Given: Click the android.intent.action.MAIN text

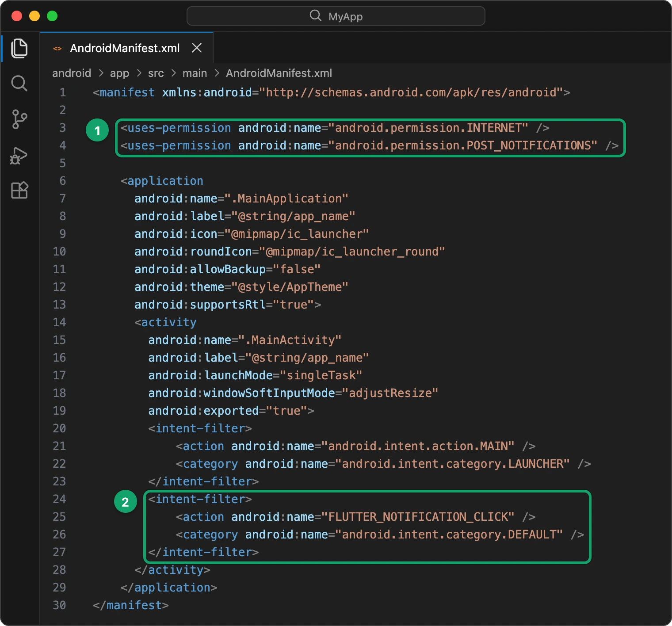Looking at the screenshot, I should pos(418,446).
